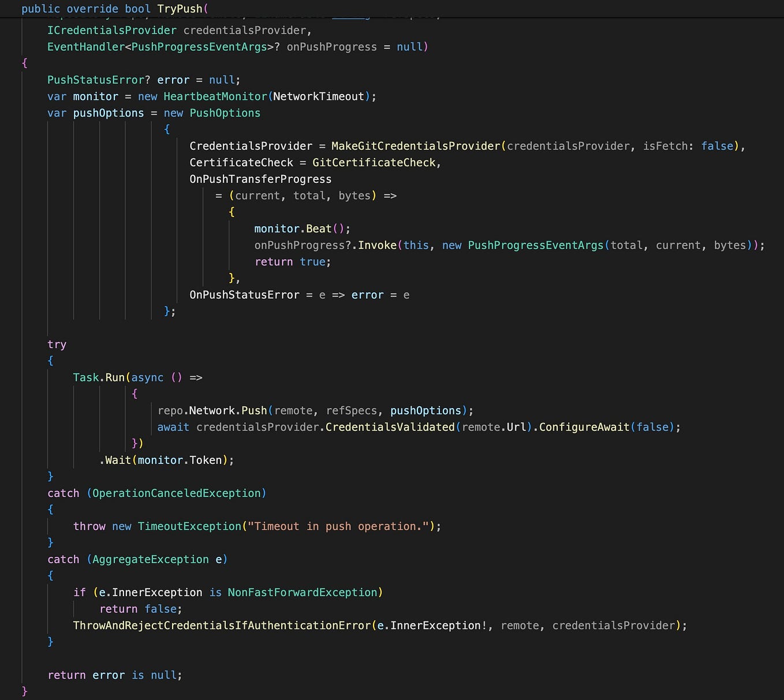The width and height of the screenshot is (784, 700).
Task: Click the EventHandler type name
Action: pyautogui.click(x=86, y=47)
